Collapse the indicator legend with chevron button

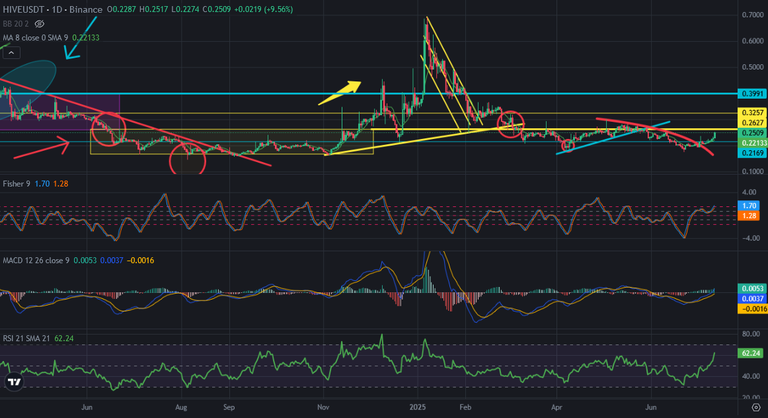point(11,52)
